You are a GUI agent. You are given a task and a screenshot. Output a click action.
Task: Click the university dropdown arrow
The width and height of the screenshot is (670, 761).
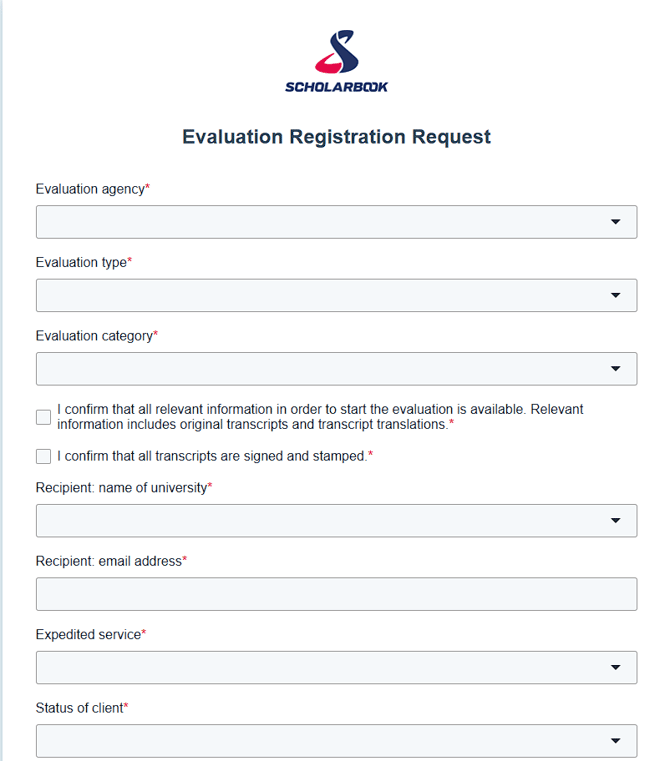pyautogui.click(x=616, y=520)
